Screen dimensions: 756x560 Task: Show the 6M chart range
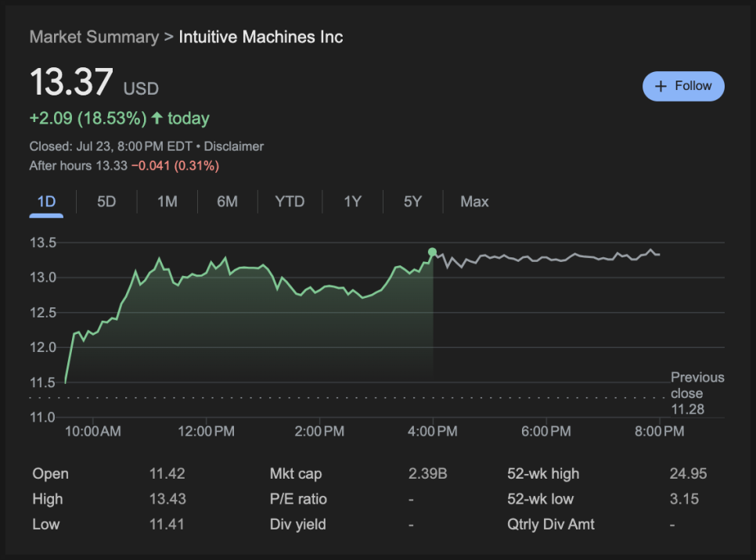click(x=227, y=202)
